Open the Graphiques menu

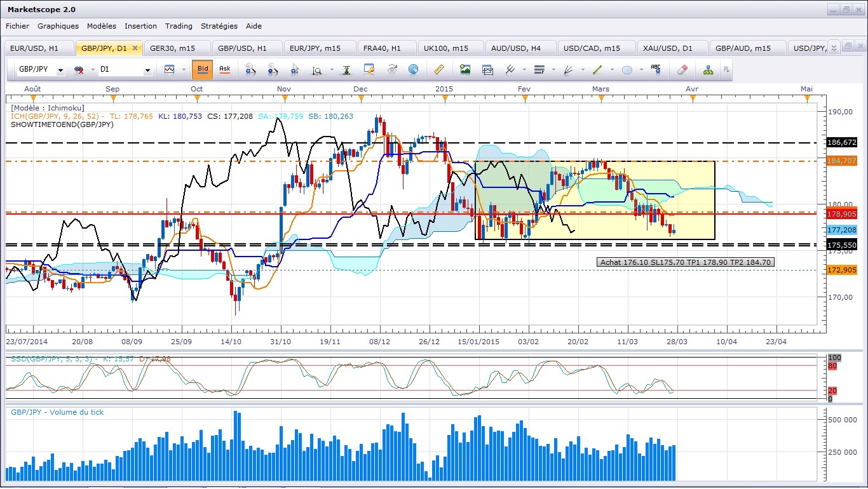58,26
